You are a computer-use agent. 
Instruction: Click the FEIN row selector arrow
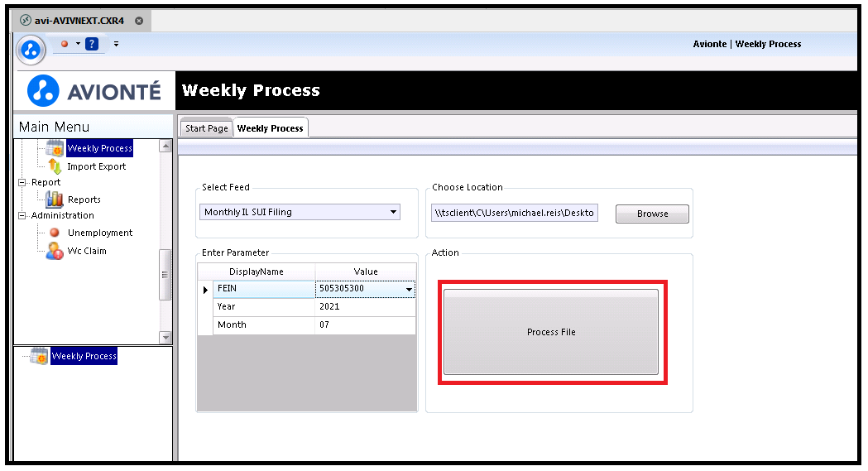(x=205, y=290)
